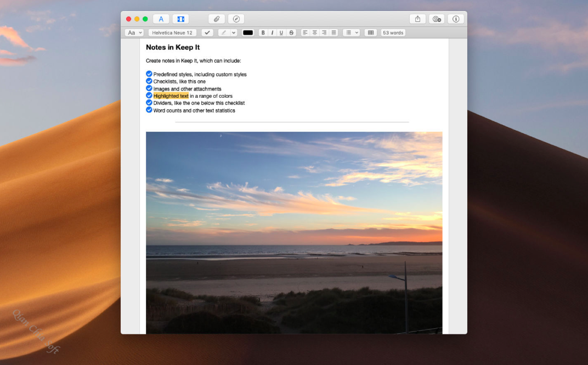Click the Helvetica Neue 12 font button
This screenshot has height=365, width=588.
click(172, 32)
